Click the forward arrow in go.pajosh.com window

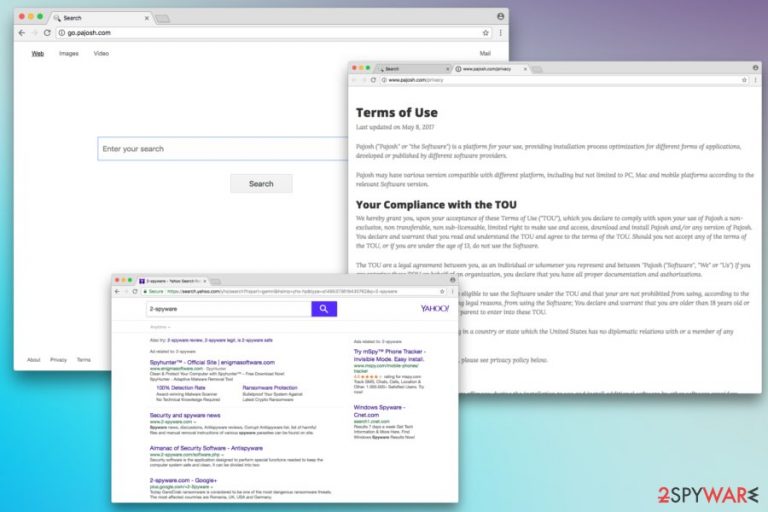click(34, 33)
